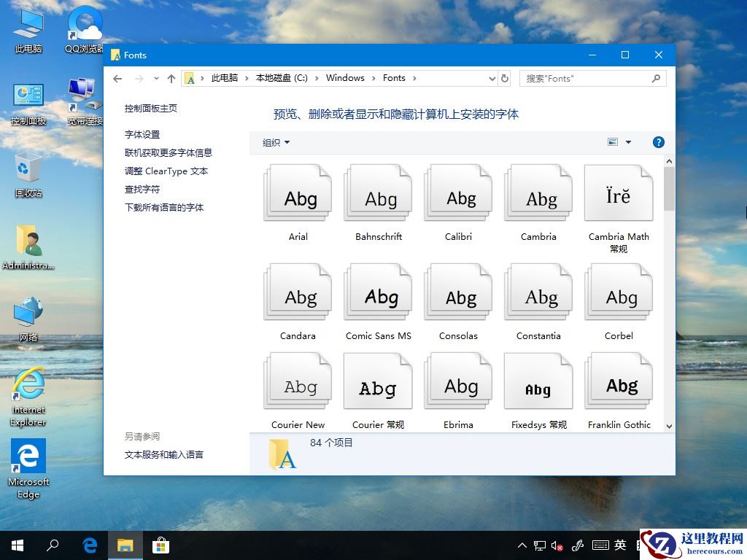The height and width of the screenshot is (560, 747).
Task: Navigate to Windows in the breadcrumb bar
Action: [345, 77]
